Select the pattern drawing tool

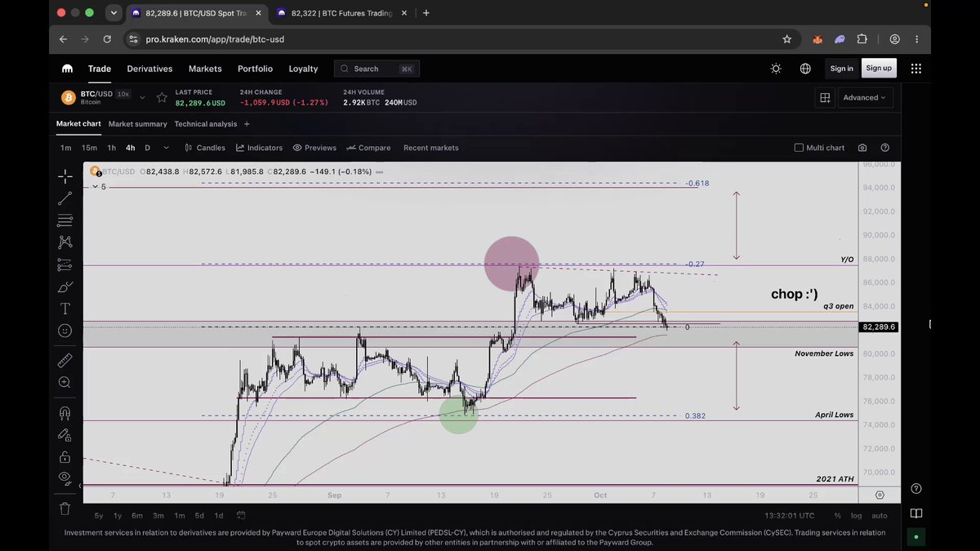pyautogui.click(x=65, y=242)
